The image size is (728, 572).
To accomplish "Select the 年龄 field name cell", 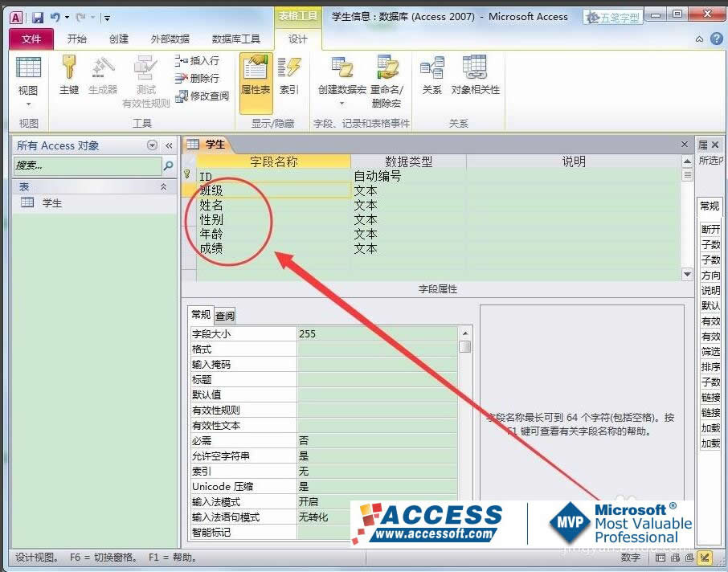I will pos(273,234).
